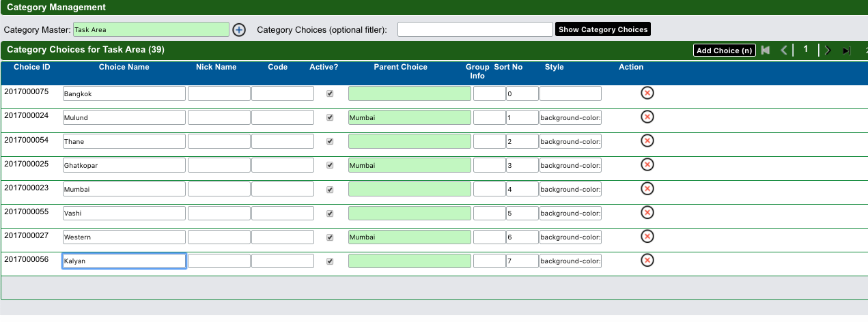Delete the Western choice row
This screenshot has width=868, height=322.
(x=647, y=236)
